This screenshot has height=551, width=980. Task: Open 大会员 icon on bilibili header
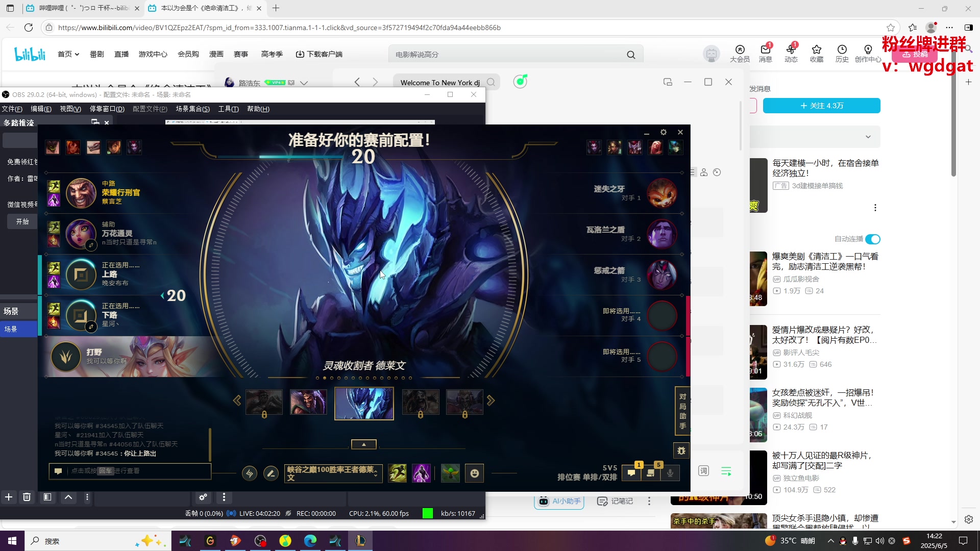point(740,54)
